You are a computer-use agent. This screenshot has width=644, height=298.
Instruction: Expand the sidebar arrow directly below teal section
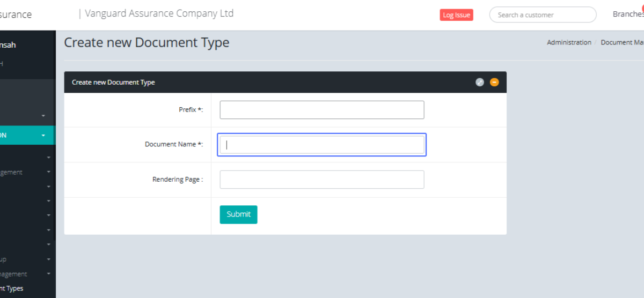pyautogui.click(x=48, y=158)
